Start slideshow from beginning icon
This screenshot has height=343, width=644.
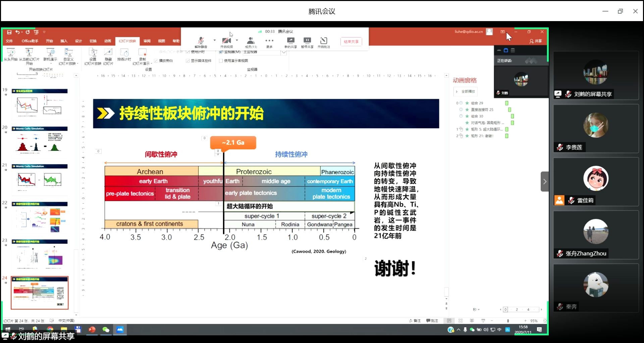(x=11, y=54)
